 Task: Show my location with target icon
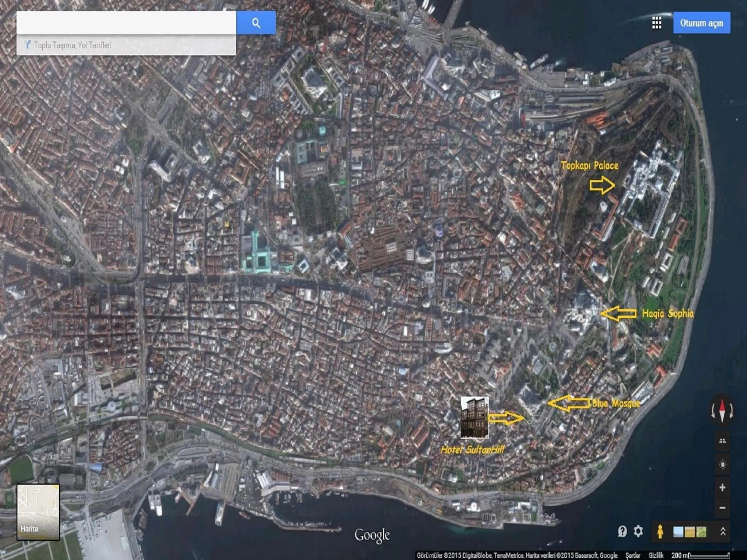click(722, 465)
